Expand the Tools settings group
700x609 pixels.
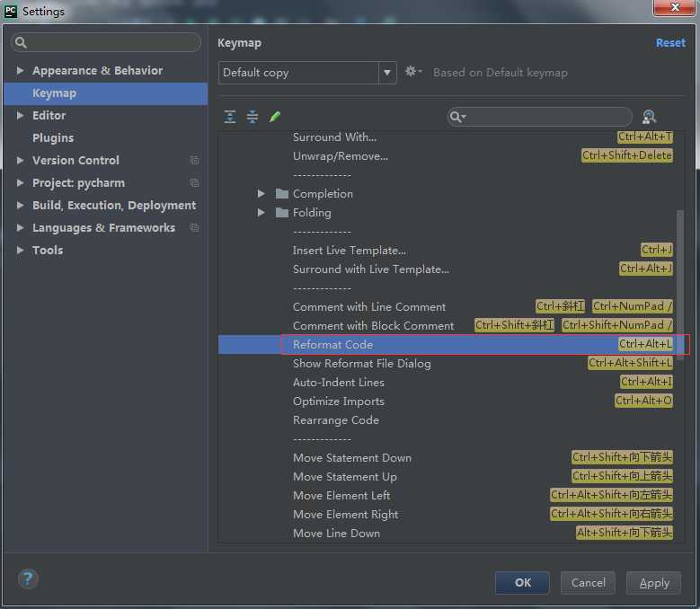click(20, 250)
